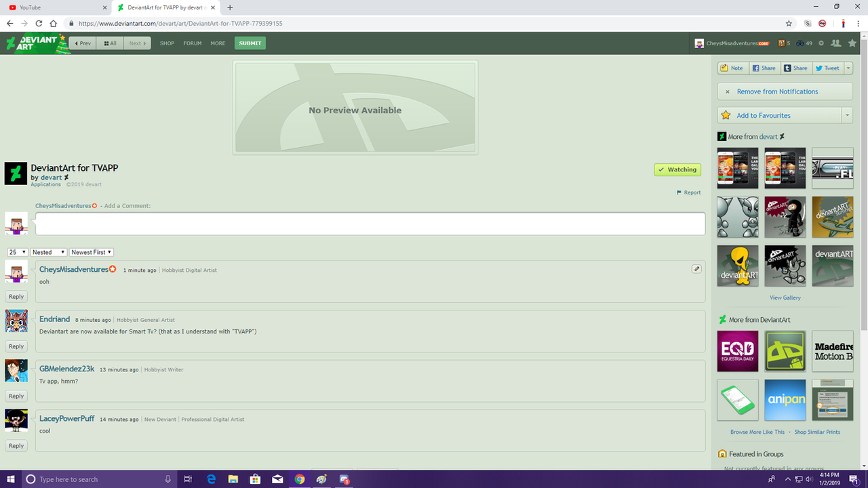Toggle the Watching button
Image resolution: width=868 pixels, height=488 pixels.
[x=677, y=169]
